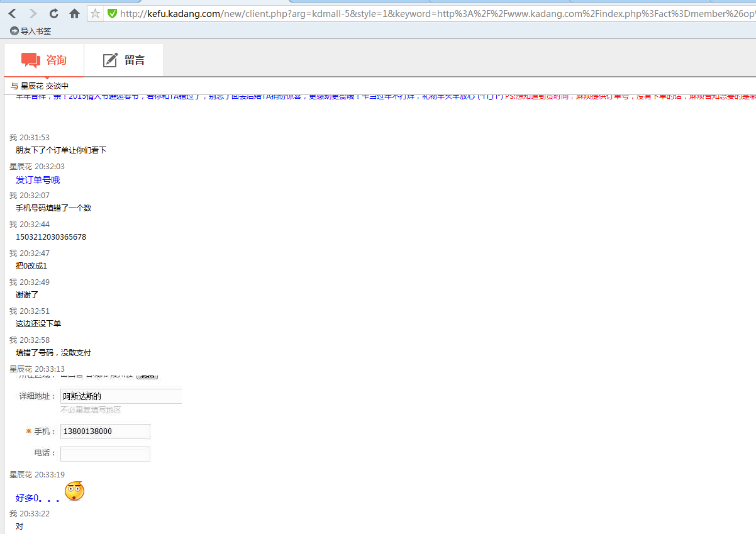Click the browser forward arrow

coord(33,13)
